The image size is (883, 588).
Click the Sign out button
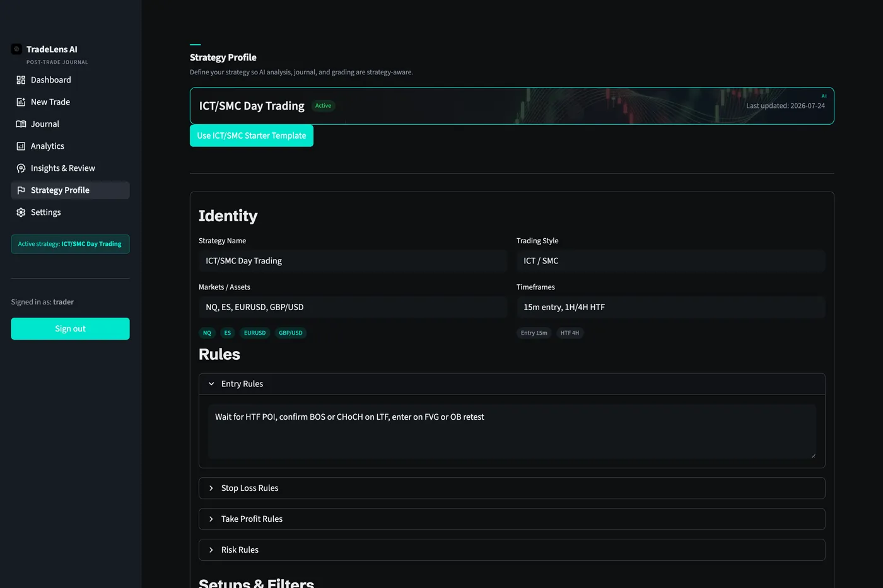tap(70, 328)
